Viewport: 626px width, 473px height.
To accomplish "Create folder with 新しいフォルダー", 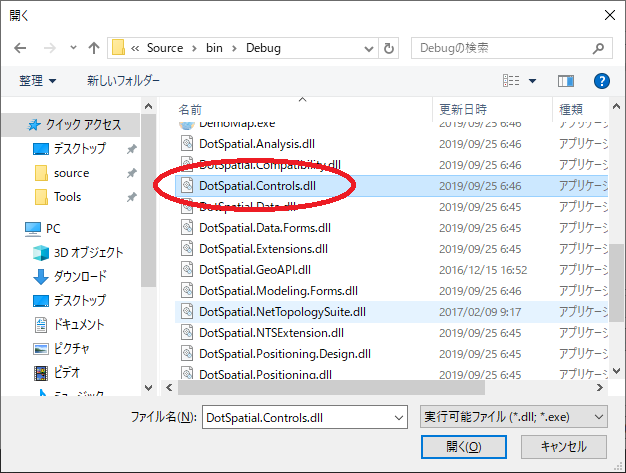I will (123, 81).
